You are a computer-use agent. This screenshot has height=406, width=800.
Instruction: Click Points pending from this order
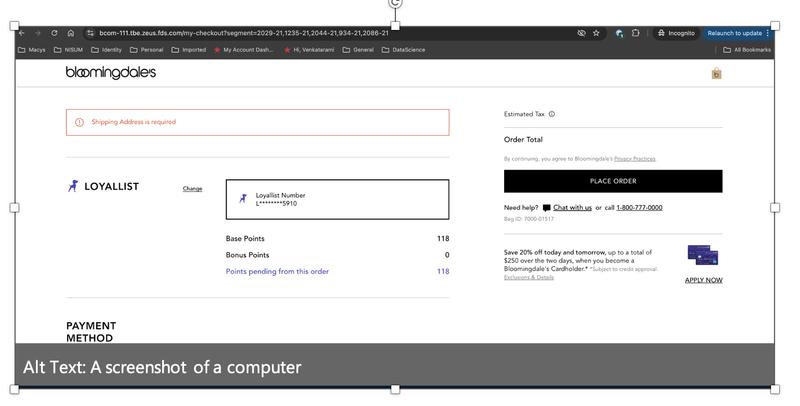277,271
